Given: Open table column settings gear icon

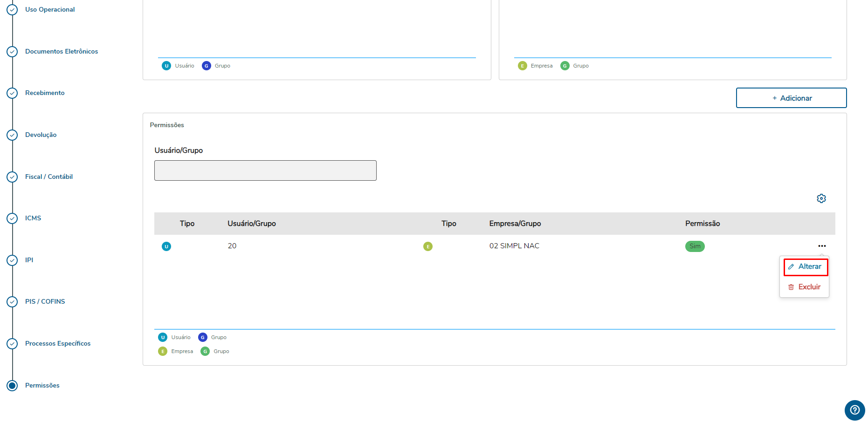Looking at the screenshot, I should click(821, 198).
